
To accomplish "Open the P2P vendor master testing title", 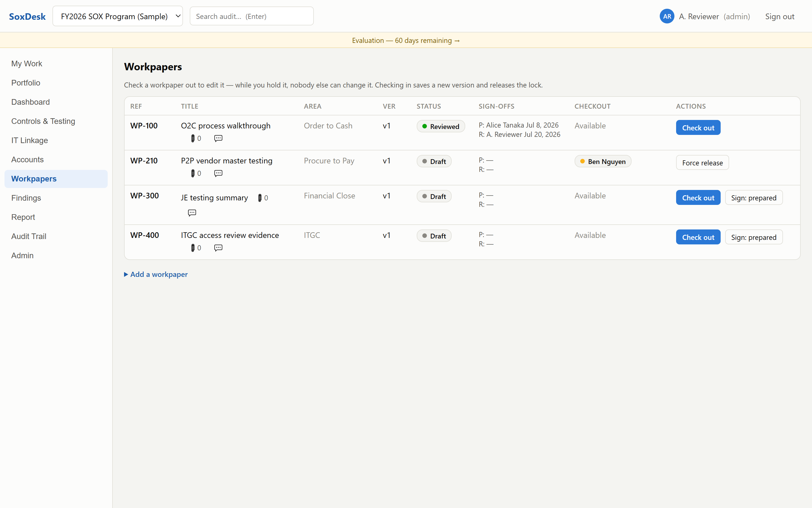I will point(226,161).
